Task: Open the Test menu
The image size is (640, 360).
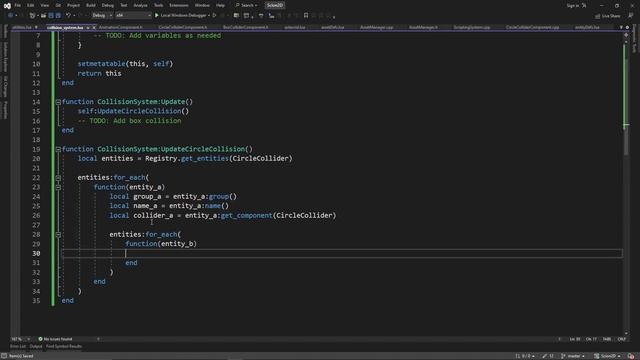Action: (124, 5)
